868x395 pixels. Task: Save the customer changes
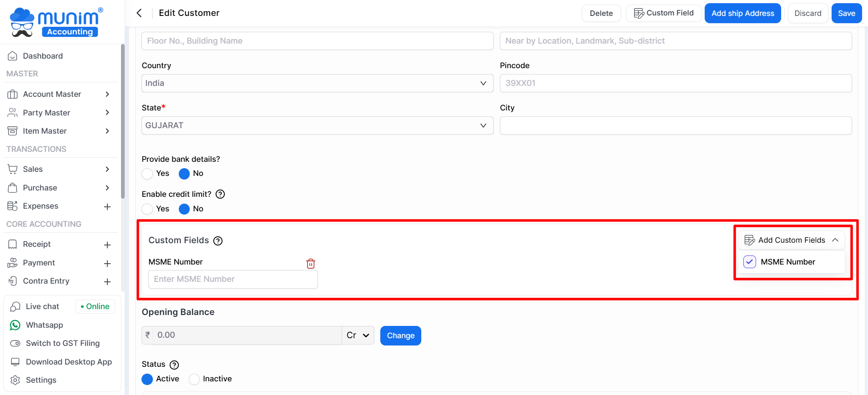(846, 13)
